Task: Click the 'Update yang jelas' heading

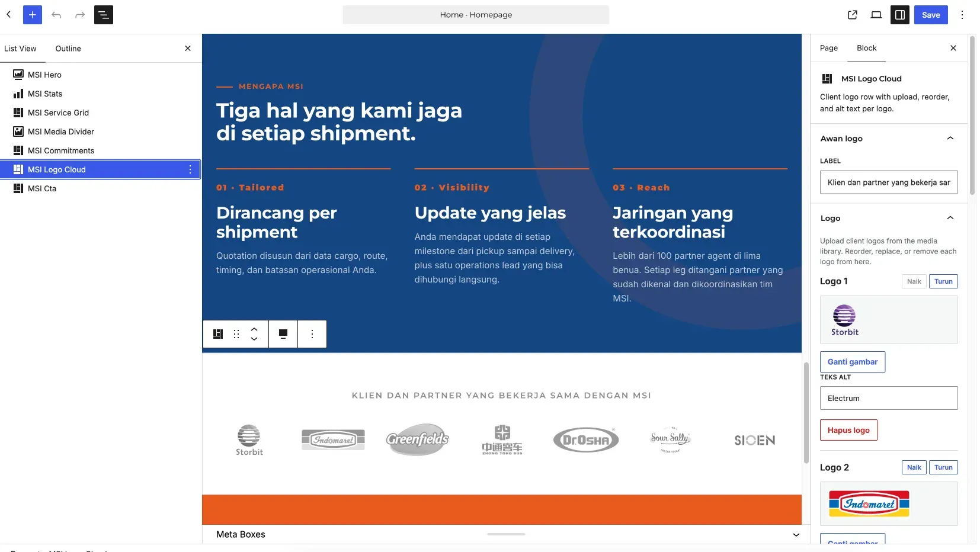Action: coord(490,213)
